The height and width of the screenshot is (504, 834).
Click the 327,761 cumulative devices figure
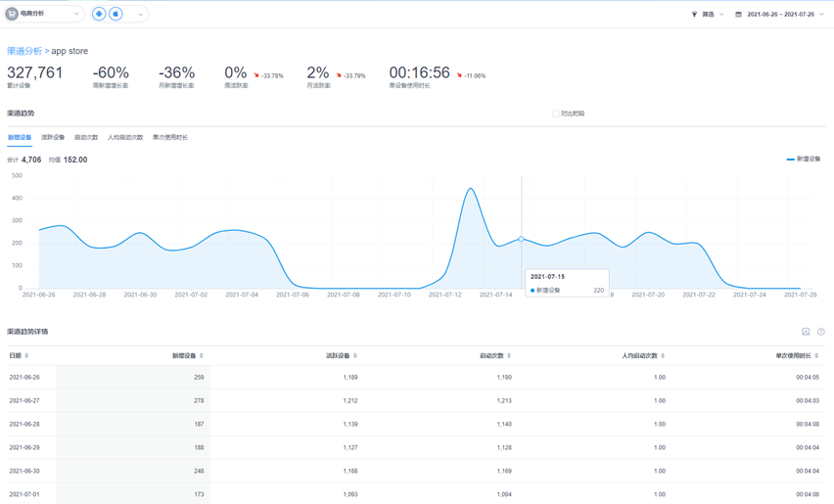[x=35, y=72]
